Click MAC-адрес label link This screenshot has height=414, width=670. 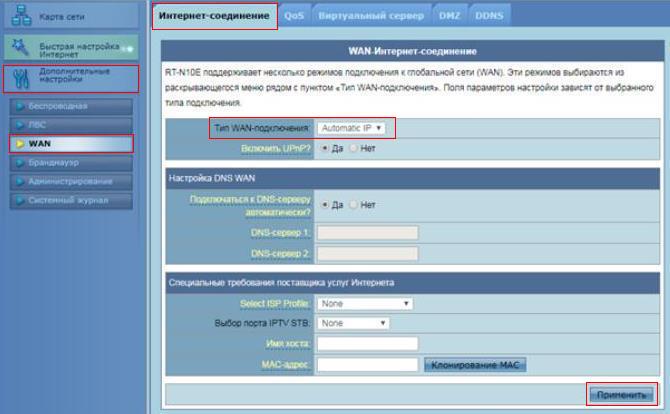pos(285,364)
